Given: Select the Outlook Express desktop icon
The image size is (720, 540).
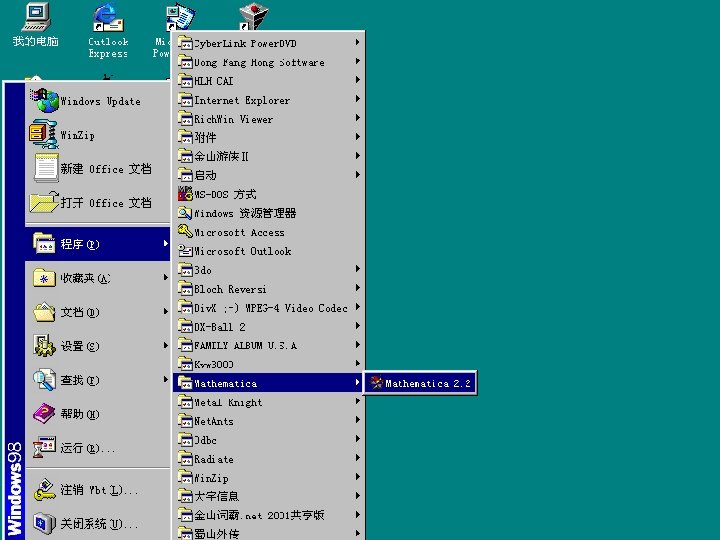Looking at the screenshot, I should 108,30.
